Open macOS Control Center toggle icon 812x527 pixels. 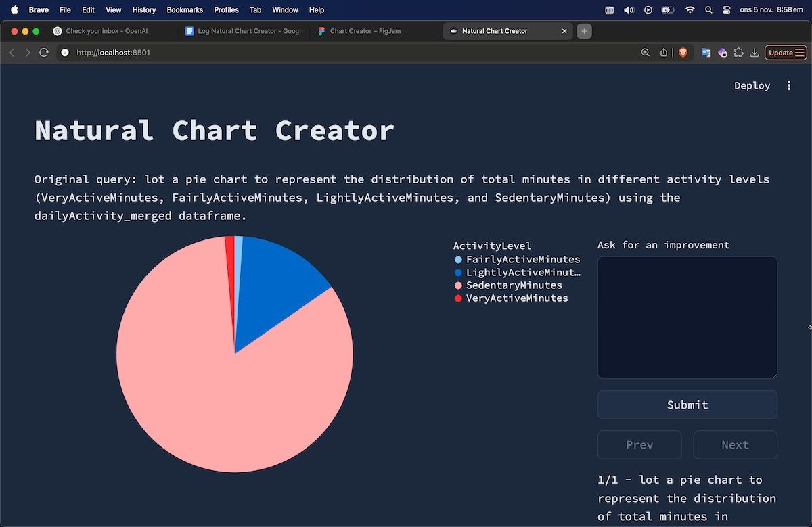pyautogui.click(x=727, y=10)
